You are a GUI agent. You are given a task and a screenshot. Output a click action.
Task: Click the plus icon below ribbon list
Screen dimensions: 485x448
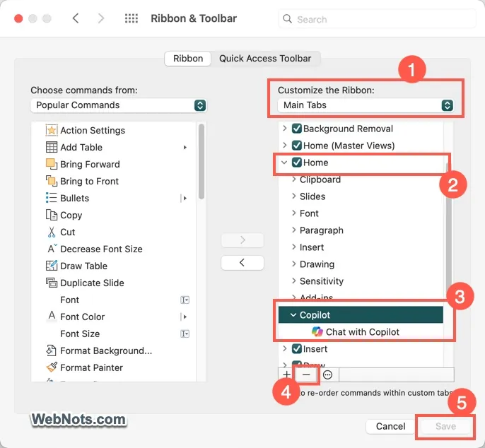[x=287, y=375]
